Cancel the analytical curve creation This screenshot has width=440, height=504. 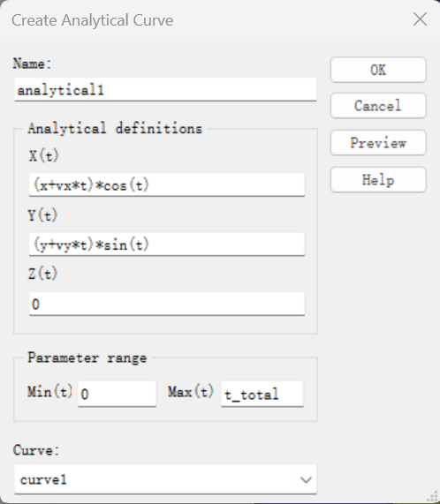tap(378, 106)
